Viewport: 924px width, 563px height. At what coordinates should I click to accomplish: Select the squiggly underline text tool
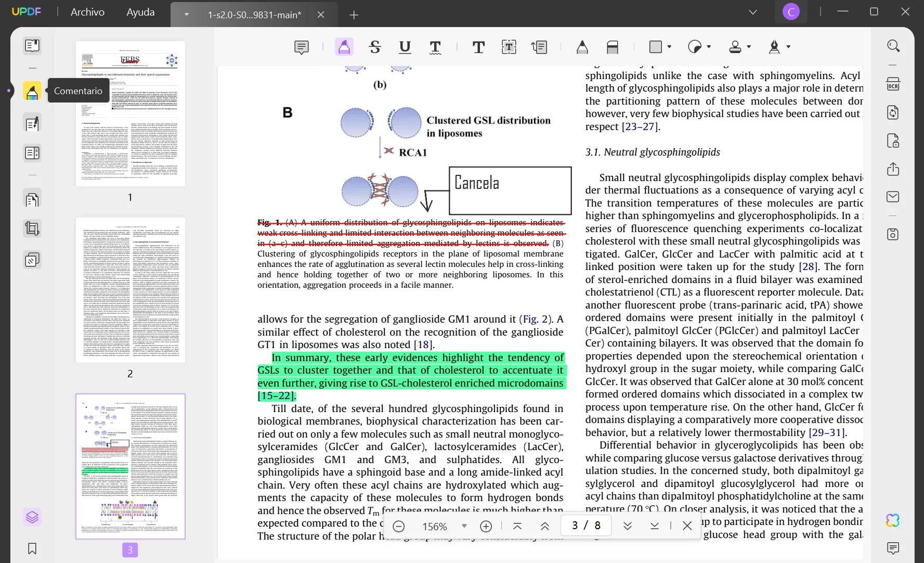(436, 47)
